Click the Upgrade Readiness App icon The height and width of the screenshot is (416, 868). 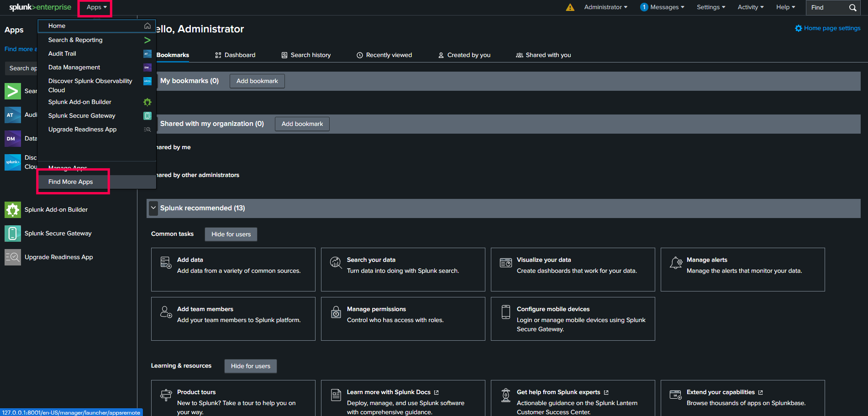12,257
